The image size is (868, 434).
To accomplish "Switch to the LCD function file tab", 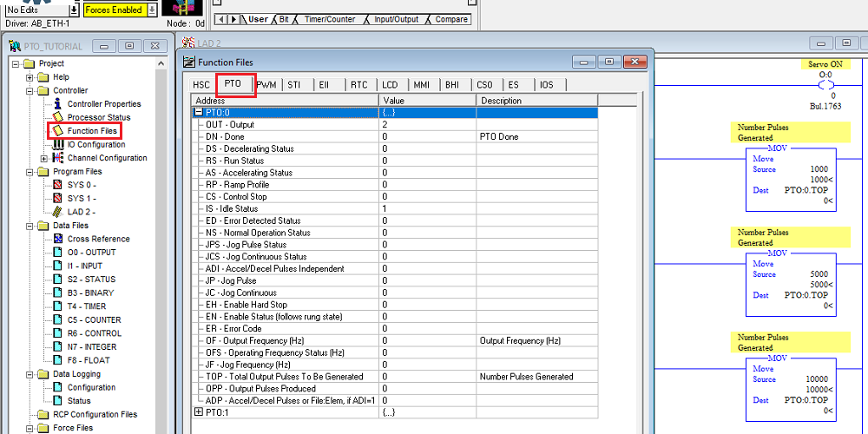I will pyautogui.click(x=390, y=85).
